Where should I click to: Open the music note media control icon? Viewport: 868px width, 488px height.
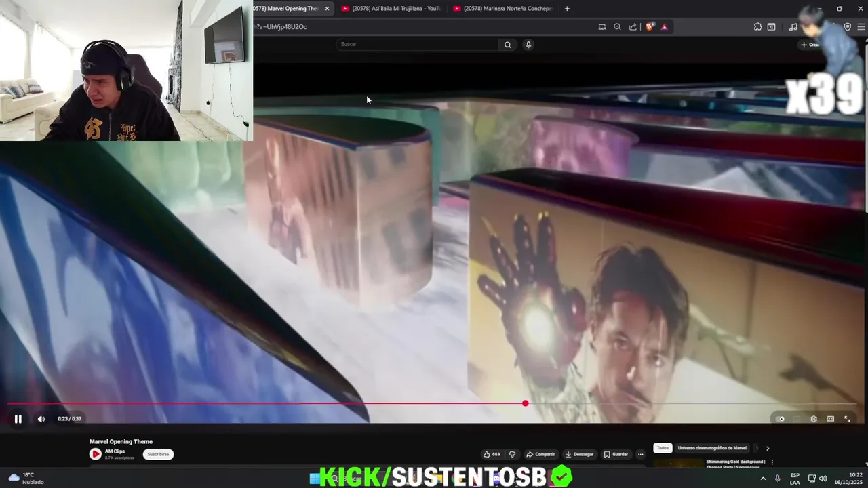[x=793, y=27]
